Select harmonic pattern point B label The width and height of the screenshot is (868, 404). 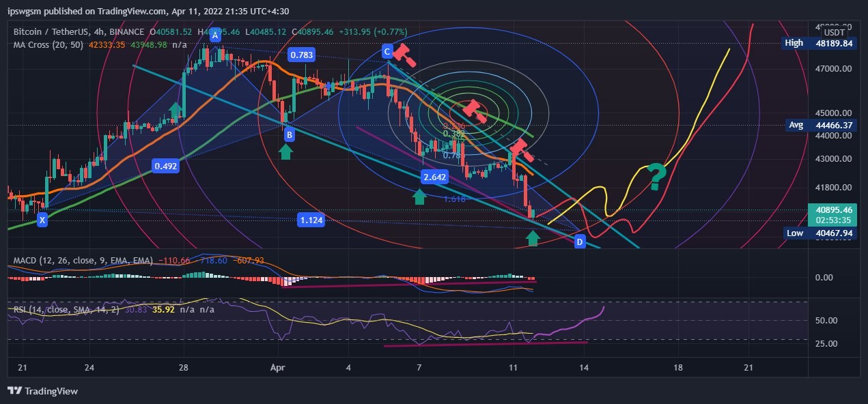click(290, 135)
